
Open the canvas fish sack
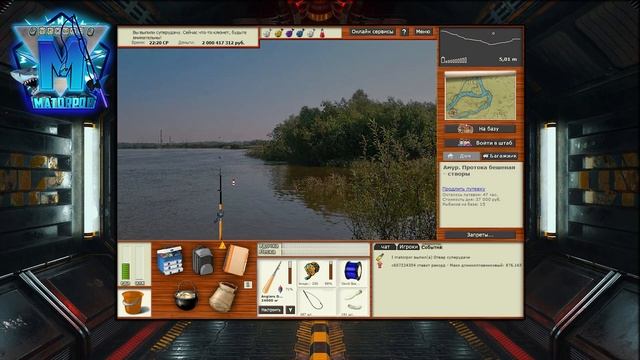pyautogui.click(x=223, y=297)
